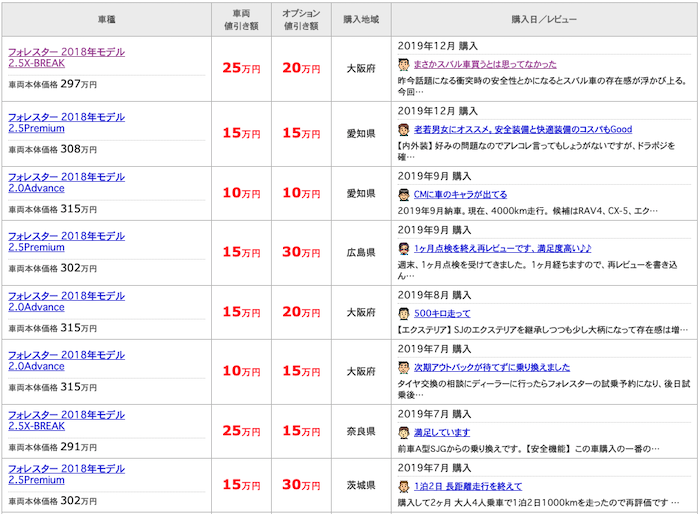Click reviewer avatar beside 1泊2日 長距離走行を終えて
The image size is (700, 514).
[404, 486]
